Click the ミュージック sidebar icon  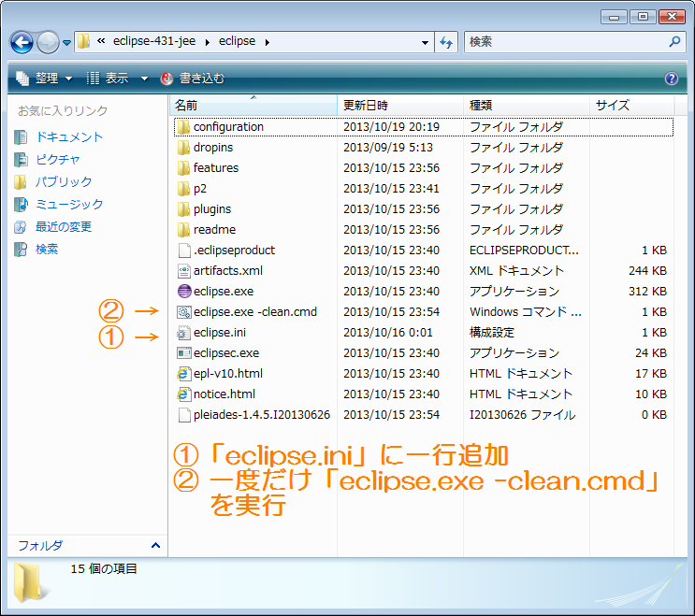tap(21, 204)
